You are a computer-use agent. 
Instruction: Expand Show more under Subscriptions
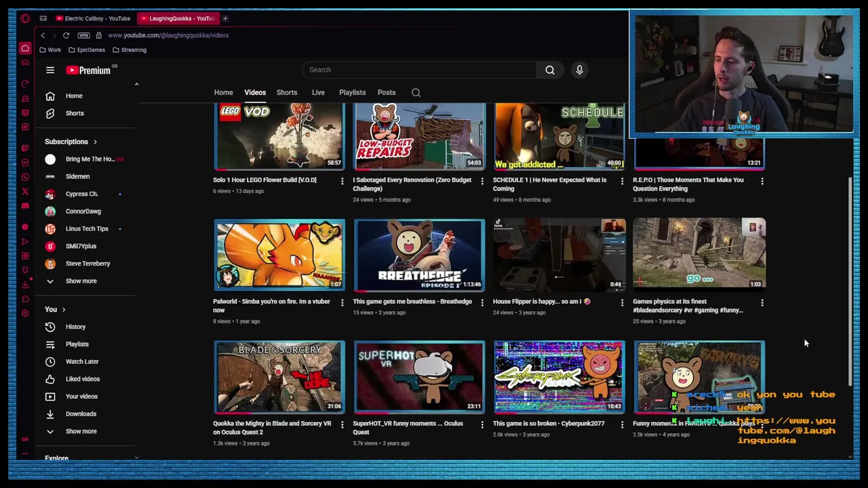pyautogui.click(x=81, y=281)
